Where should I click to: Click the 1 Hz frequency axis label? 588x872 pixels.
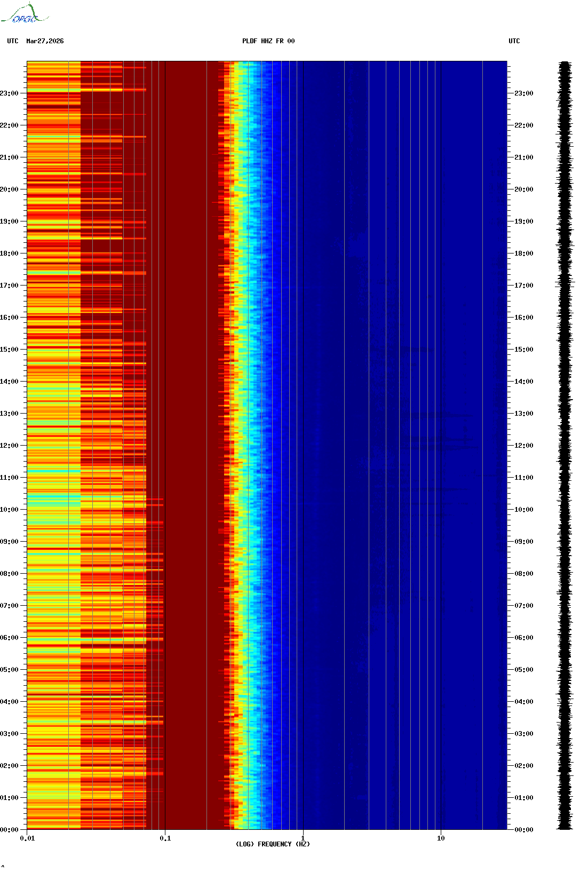pyautogui.click(x=303, y=838)
